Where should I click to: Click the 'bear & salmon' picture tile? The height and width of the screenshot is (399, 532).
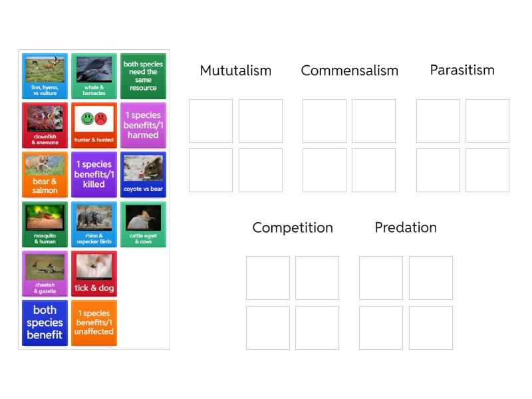[x=44, y=174]
